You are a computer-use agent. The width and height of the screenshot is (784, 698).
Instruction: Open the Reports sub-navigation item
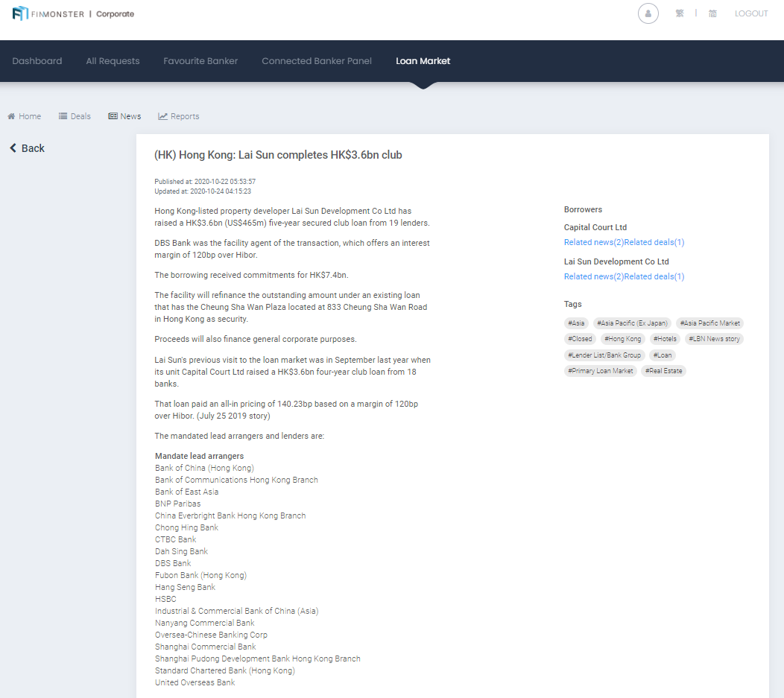(x=179, y=116)
